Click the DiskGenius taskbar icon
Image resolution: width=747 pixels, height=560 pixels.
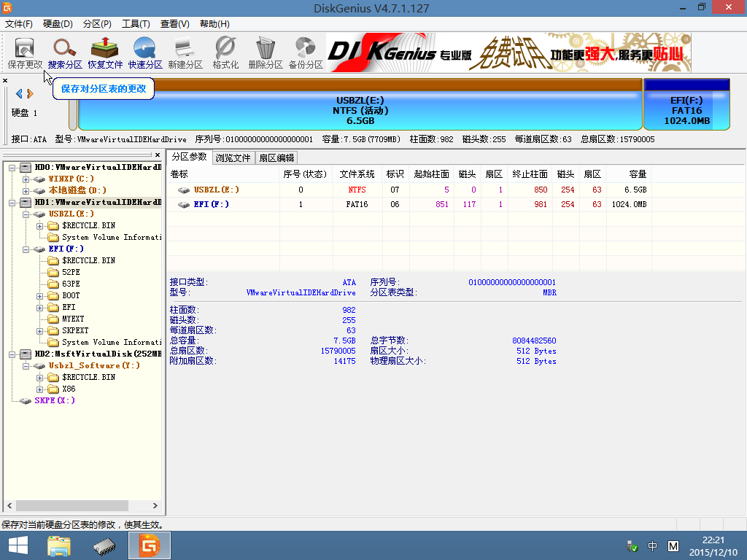[150, 545]
